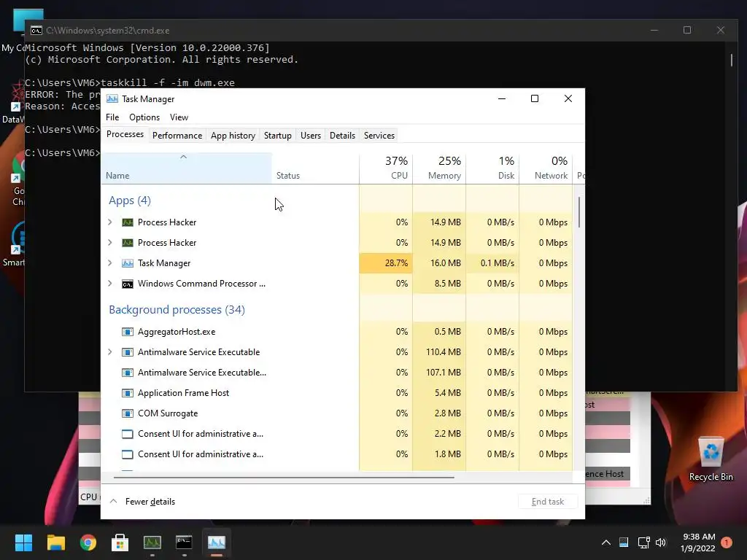Click the Task Manager process row icon
The image size is (747, 560).
tap(127, 263)
